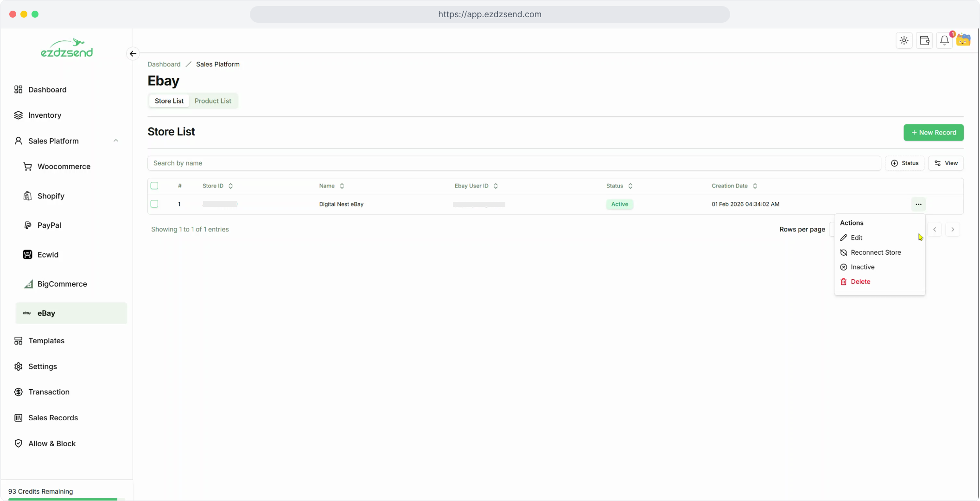Follow the Dashboard breadcrumb link
Screen dimensions: 980x501
pyautogui.click(x=164, y=64)
